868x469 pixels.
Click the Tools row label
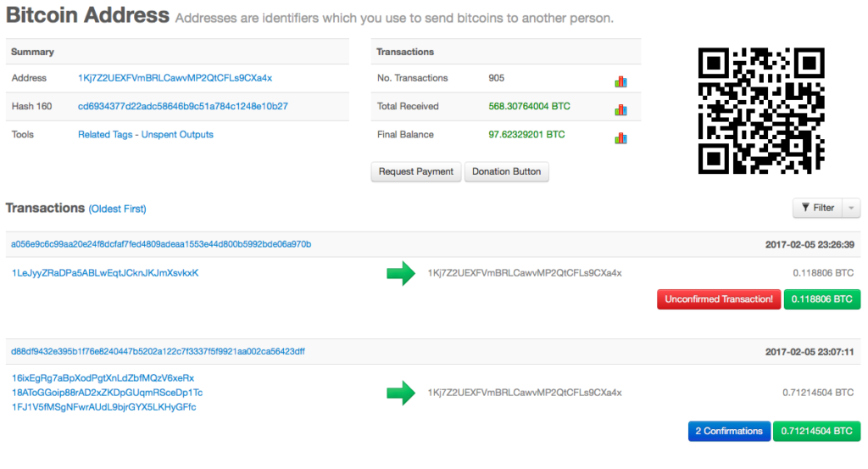[x=23, y=135]
